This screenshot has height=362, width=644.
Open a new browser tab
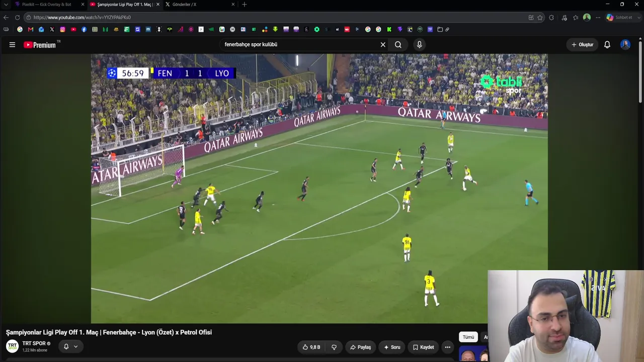click(245, 5)
